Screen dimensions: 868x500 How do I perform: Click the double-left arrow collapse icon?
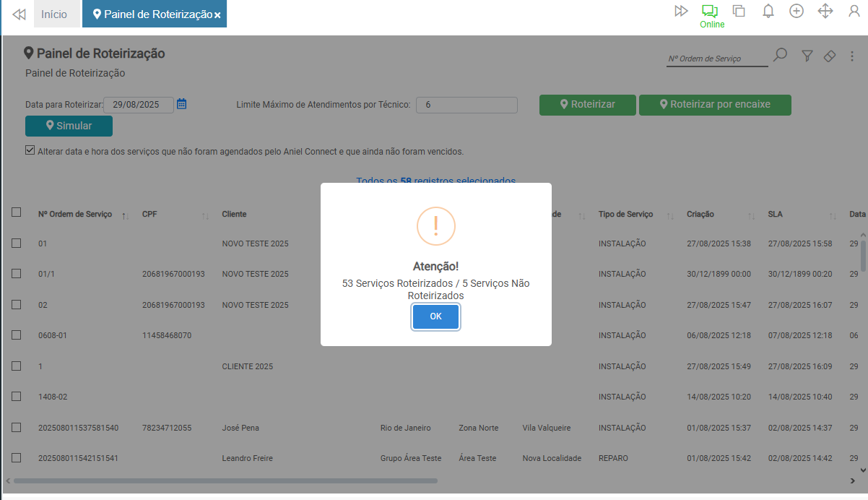pos(19,14)
